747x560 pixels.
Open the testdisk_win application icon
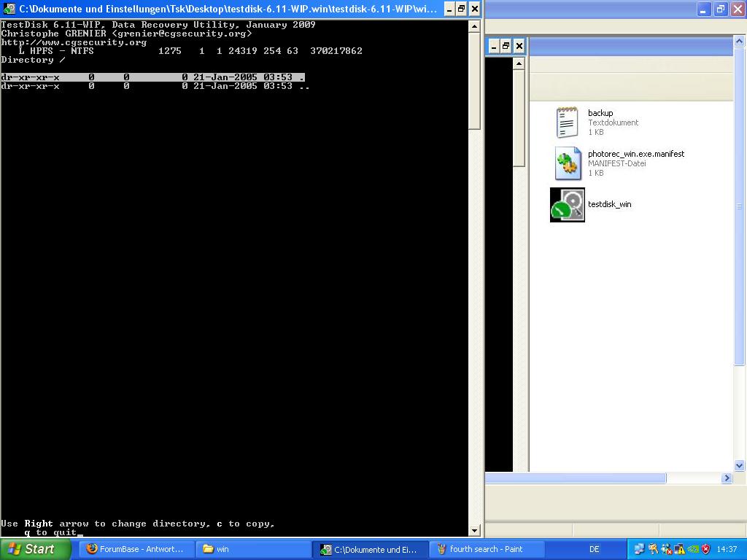point(568,205)
